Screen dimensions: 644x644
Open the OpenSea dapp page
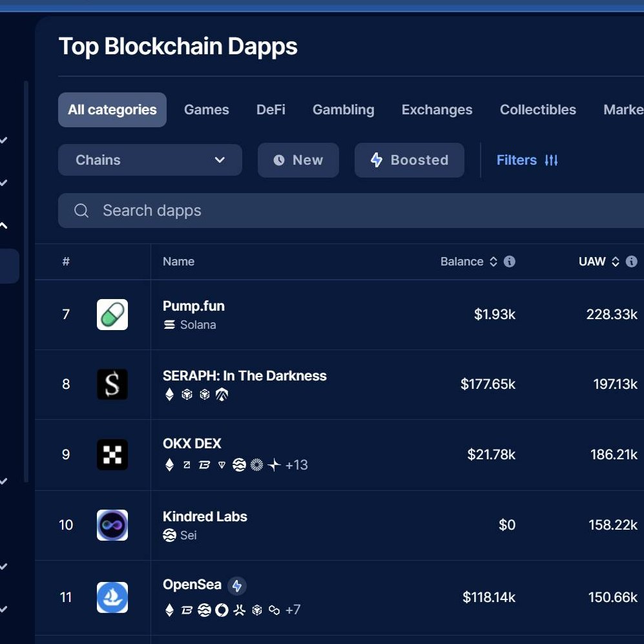(192, 585)
